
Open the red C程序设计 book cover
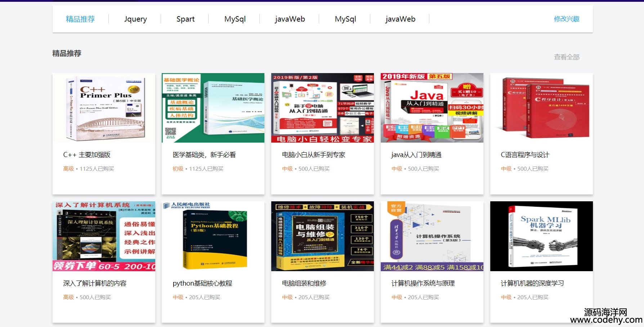(541, 108)
